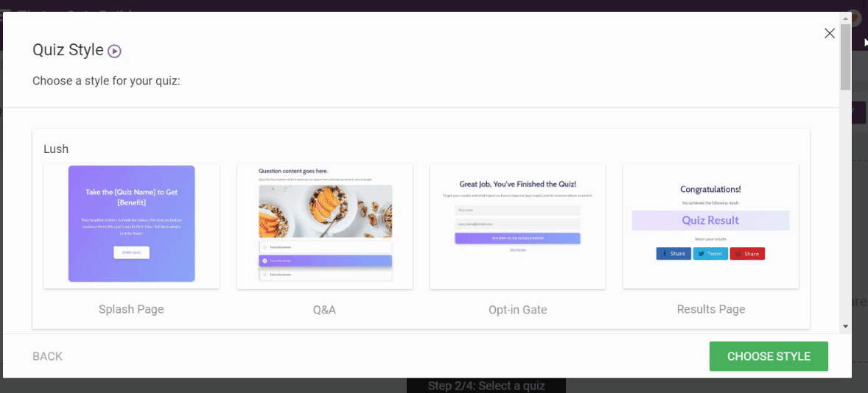Click the red Share icon in preview

747,254
